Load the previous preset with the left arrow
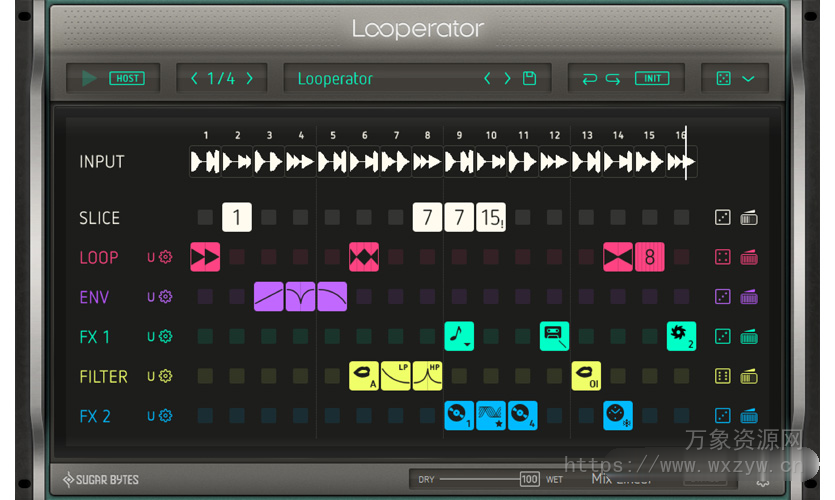 tap(487, 78)
